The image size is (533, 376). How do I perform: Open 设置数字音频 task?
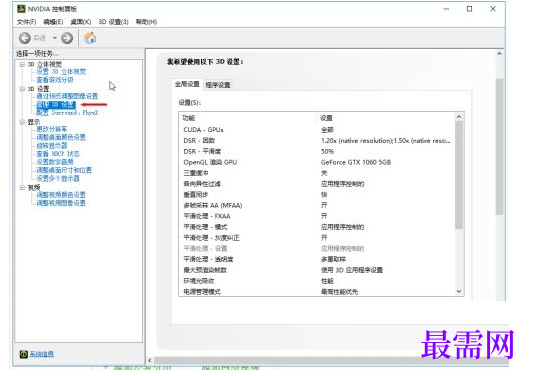coord(55,162)
